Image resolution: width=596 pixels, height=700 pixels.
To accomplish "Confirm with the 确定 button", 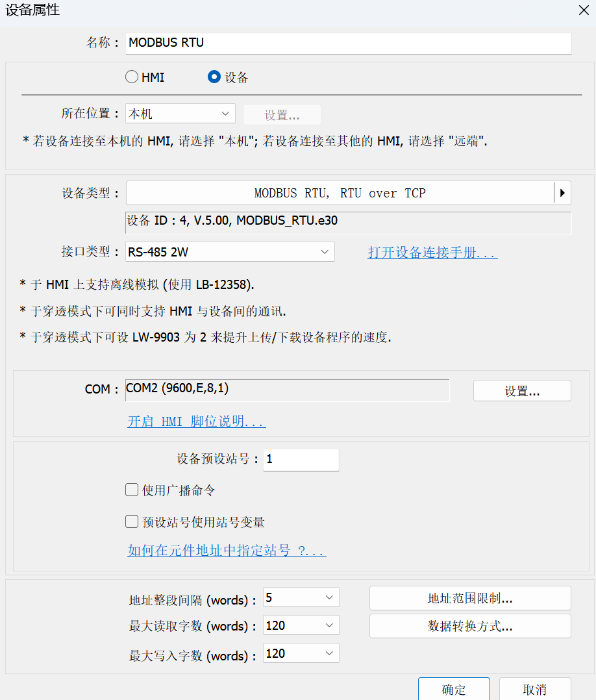I will point(453,689).
